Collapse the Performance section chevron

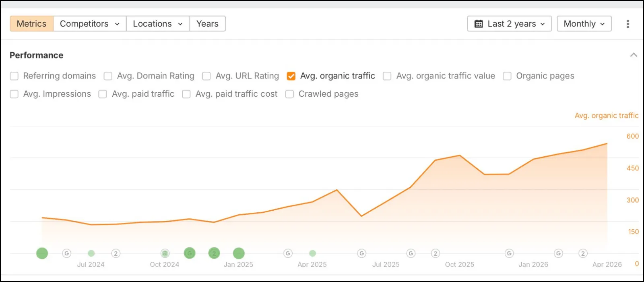pos(634,55)
